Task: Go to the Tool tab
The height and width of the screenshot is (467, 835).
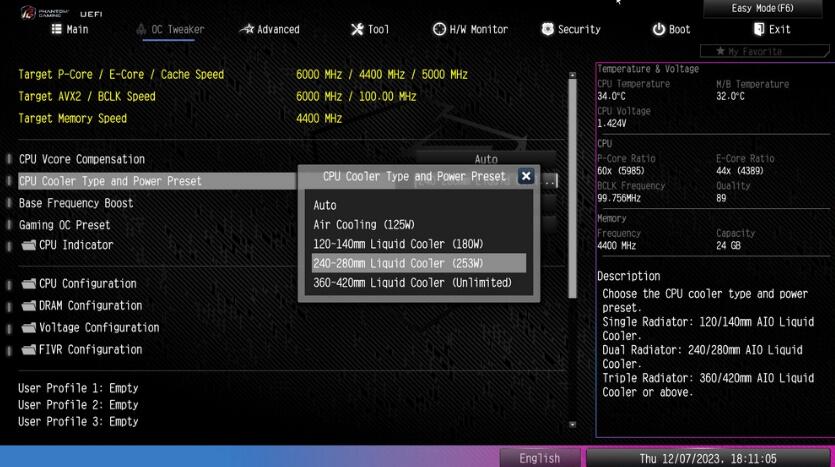Action: [x=370, y=29]
